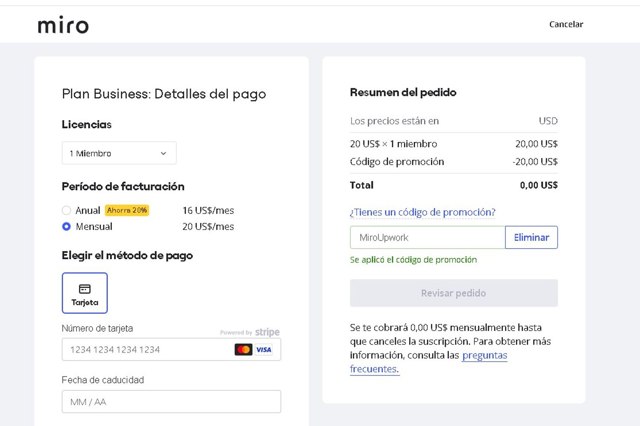Select the Mensual billing period
This screenshot has height=426, width=640.
[x=66, y=226]
